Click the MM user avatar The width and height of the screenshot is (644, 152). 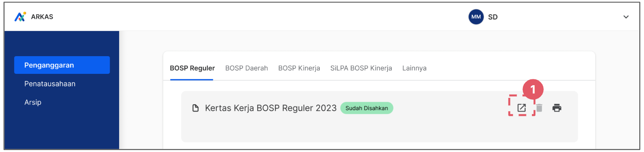tap(476, 17)
